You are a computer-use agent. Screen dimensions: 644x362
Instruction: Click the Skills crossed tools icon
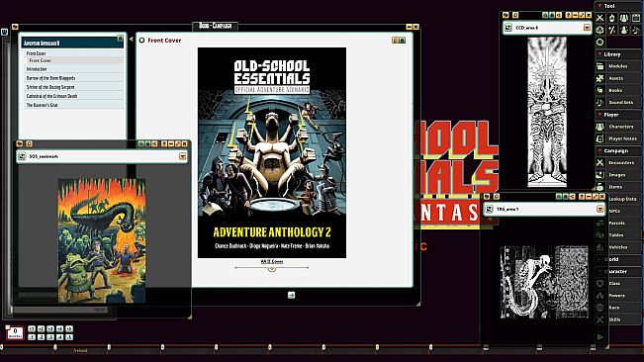pyautogui.click(x=600, y=319)
